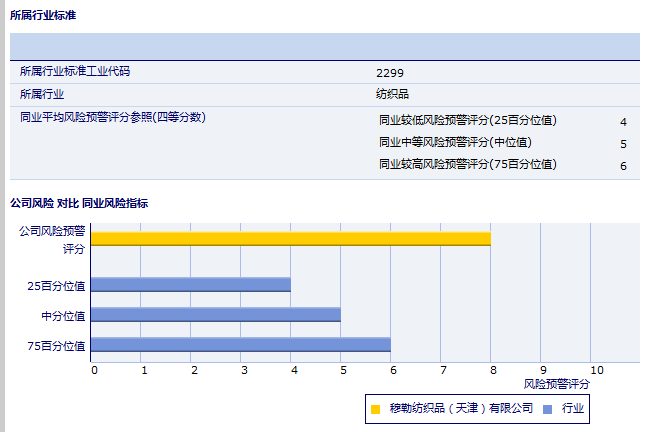Click the 所属行业标准工业代码 row label
The image size is (665, 432).
click(x=75, y=72)
